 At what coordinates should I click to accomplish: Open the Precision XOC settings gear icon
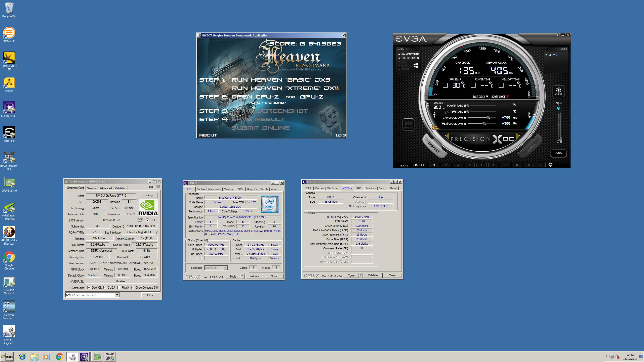550,165
